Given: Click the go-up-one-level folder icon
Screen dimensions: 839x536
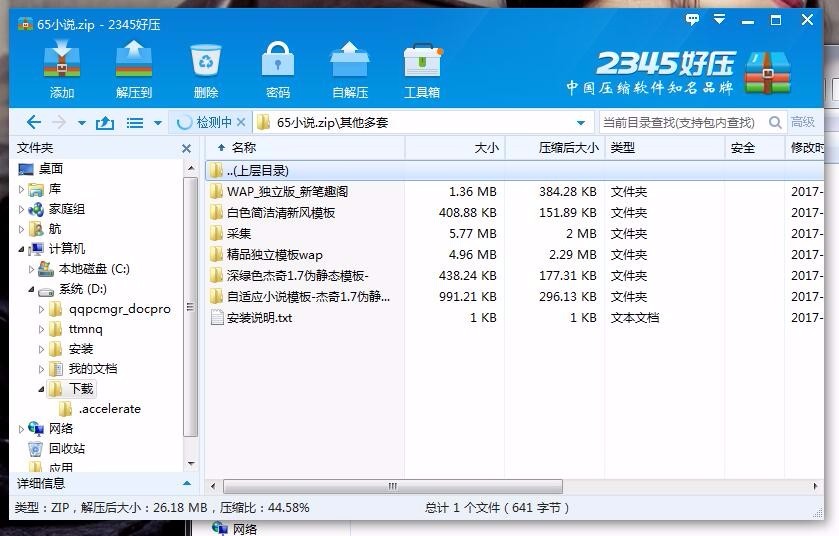Looking at the screenshot, I should pyautogui.click(x=105, y=123).
